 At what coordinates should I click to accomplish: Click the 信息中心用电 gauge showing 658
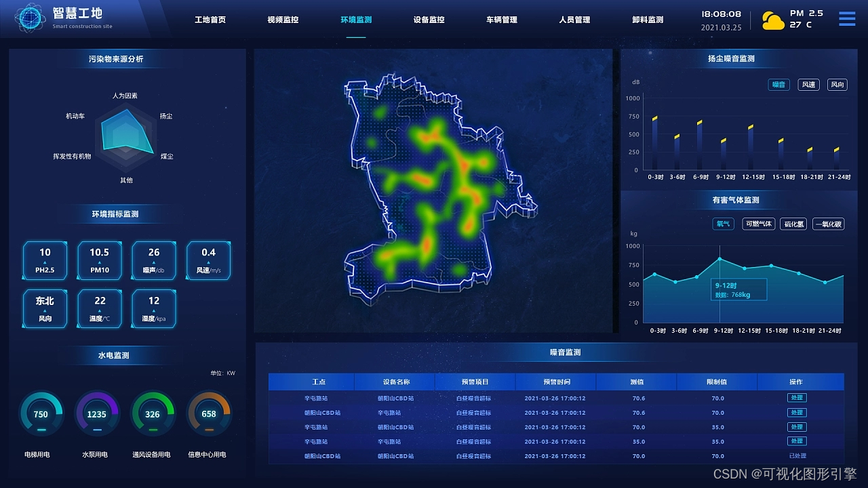point(209,413)
